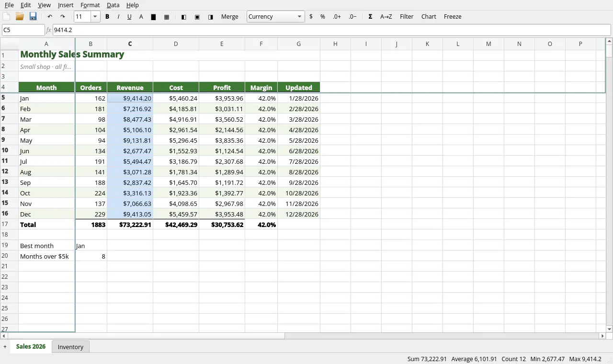Click the vertical scrollbar down arrow
613x364 pixels.
pyautogui.click(x=609, y=329)
